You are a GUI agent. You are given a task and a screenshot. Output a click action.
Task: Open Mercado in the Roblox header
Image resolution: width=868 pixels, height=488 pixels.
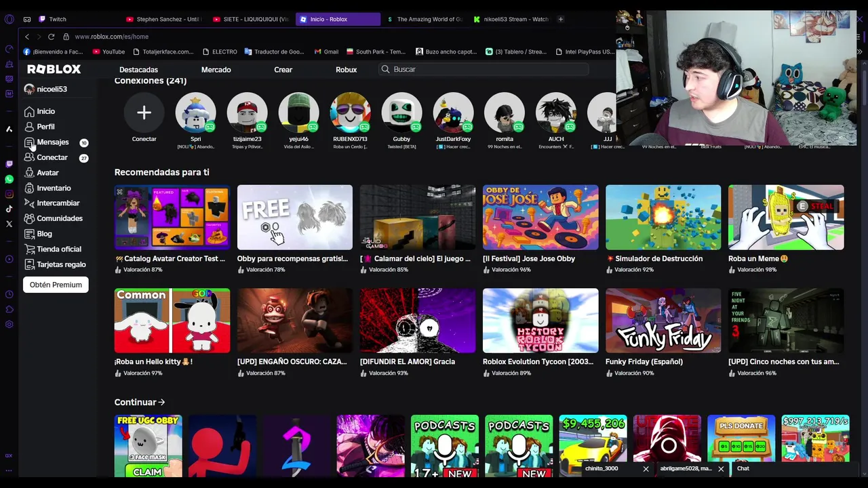[216, 70]
